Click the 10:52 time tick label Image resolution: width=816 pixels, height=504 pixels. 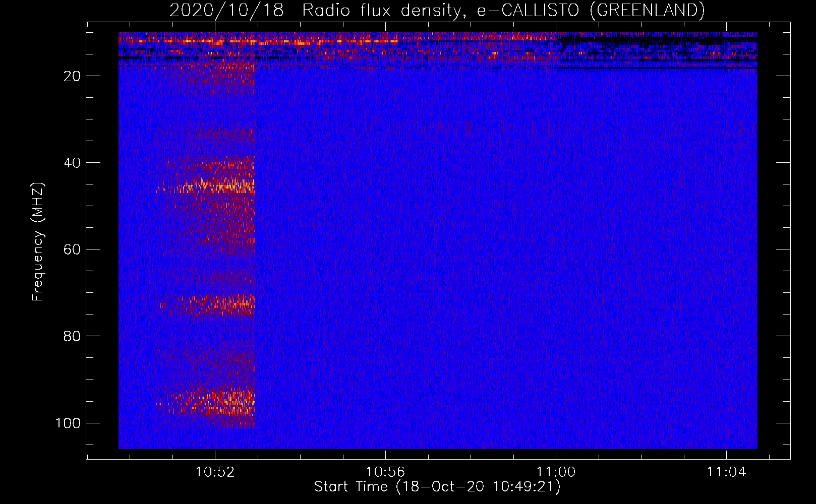[215, 472]
